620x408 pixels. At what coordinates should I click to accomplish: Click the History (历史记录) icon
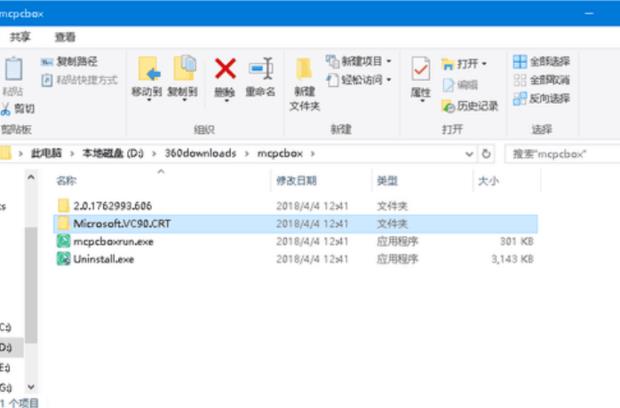pyautogui.click(x=469, y=106)
